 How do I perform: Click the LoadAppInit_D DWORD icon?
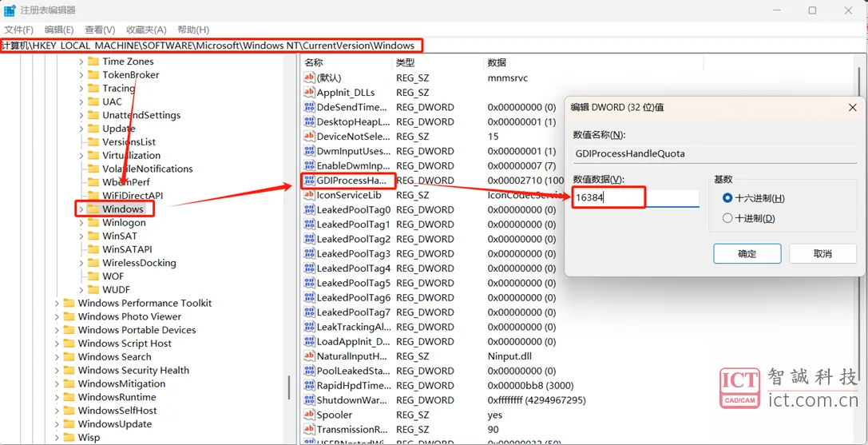pyautogui.click(x=310, y=341)
